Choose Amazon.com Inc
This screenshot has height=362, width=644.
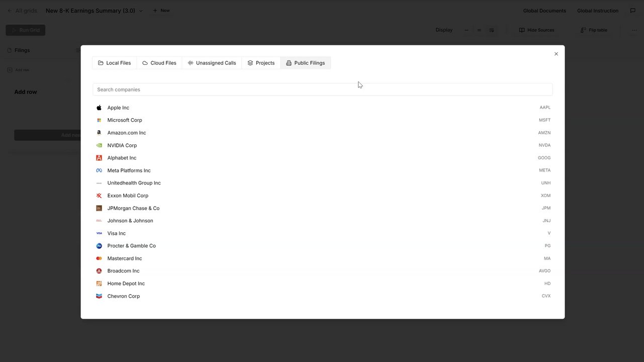pyautogui.click(x=323, y=133)
